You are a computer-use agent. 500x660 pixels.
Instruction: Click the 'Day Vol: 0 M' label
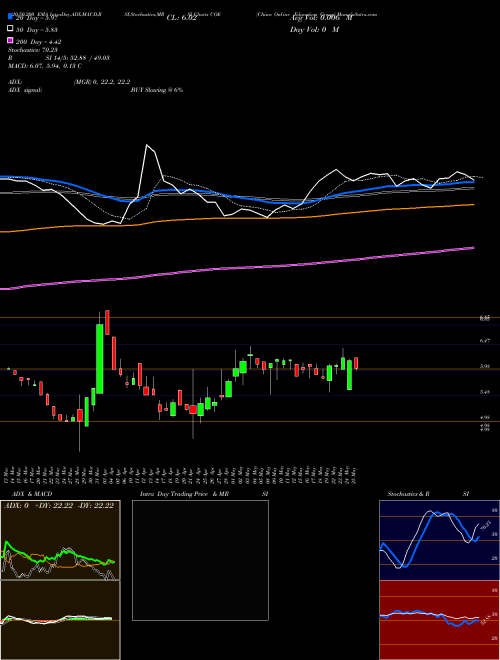314,29
